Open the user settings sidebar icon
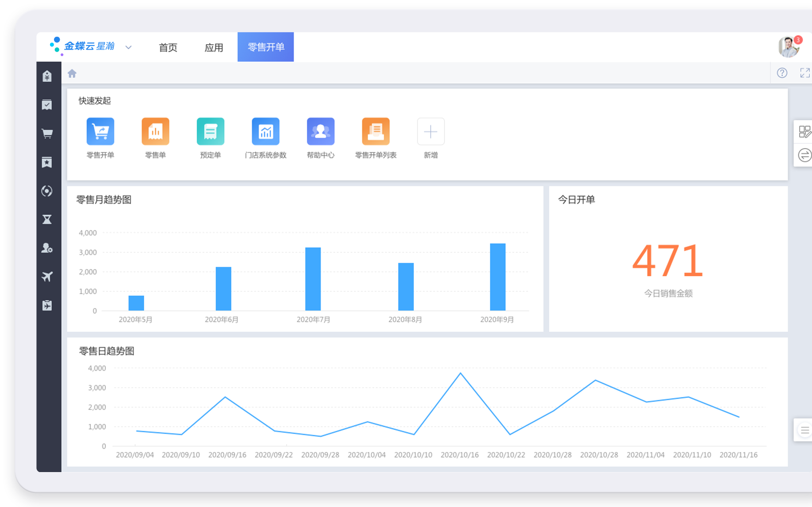This screenshot has width=812, height=507. [x=47, y=248]
